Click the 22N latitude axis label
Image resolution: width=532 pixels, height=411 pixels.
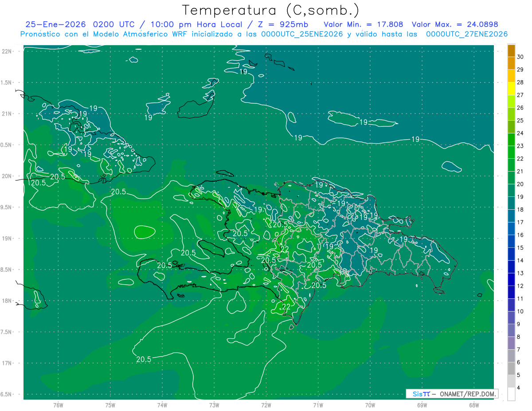coord(8,51)
